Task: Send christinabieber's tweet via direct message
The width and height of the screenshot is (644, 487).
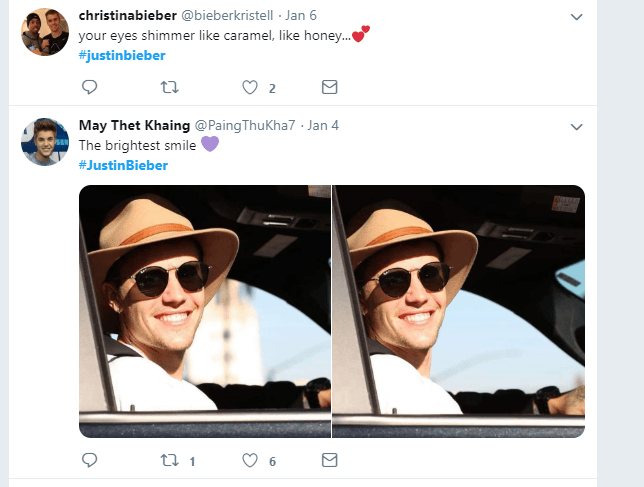Action: (329, 87)
